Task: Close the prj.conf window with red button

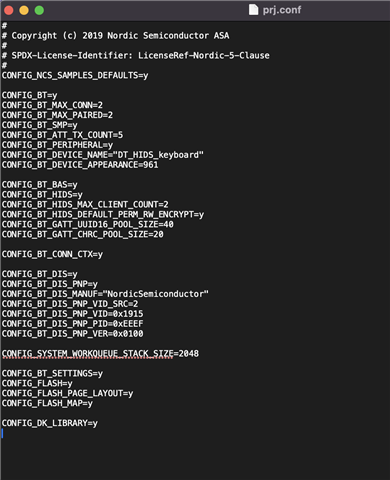Action: point(9,10)
